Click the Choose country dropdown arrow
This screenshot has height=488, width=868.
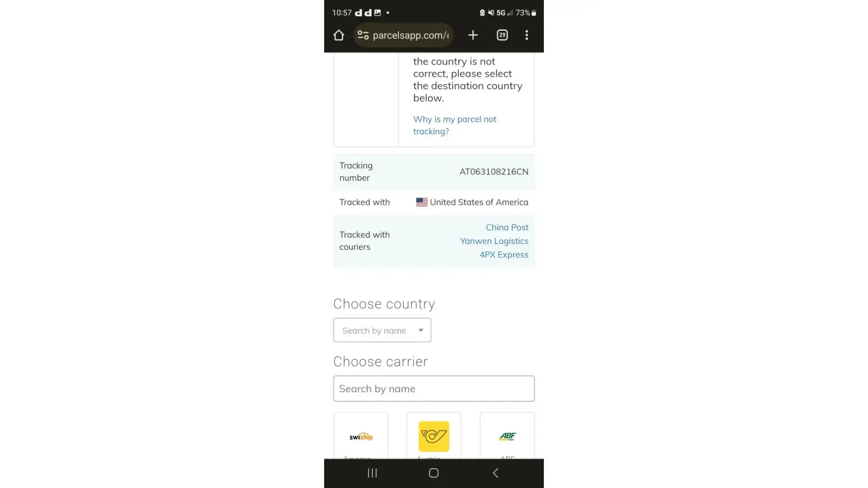(421, 330)
